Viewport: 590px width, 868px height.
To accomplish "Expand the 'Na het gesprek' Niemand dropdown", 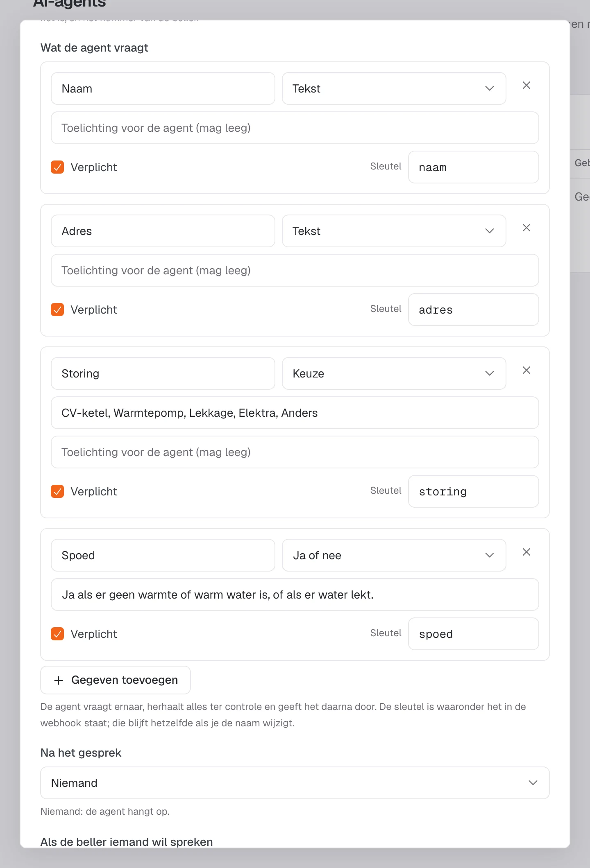I will click(x=295, y=783).
